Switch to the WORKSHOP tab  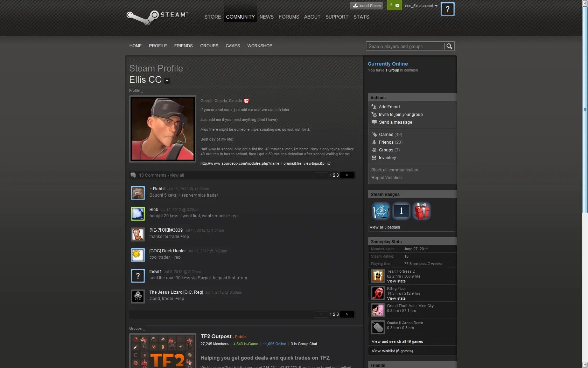point(260,46)
